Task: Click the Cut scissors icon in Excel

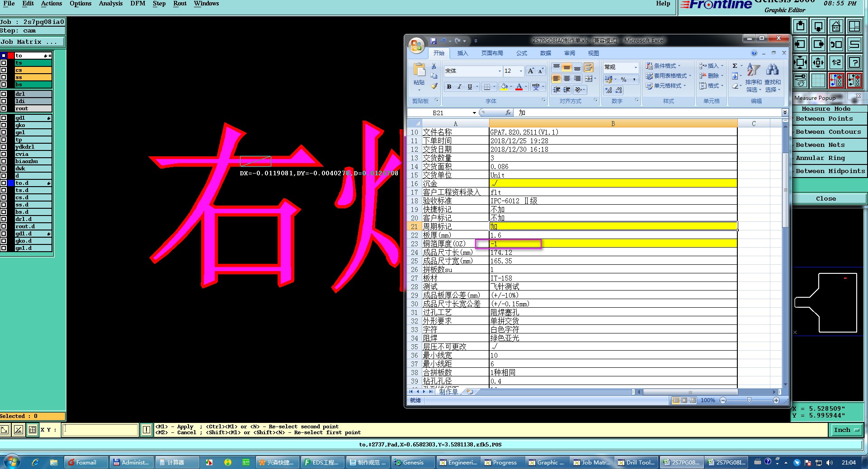Action: pos(434,66)
